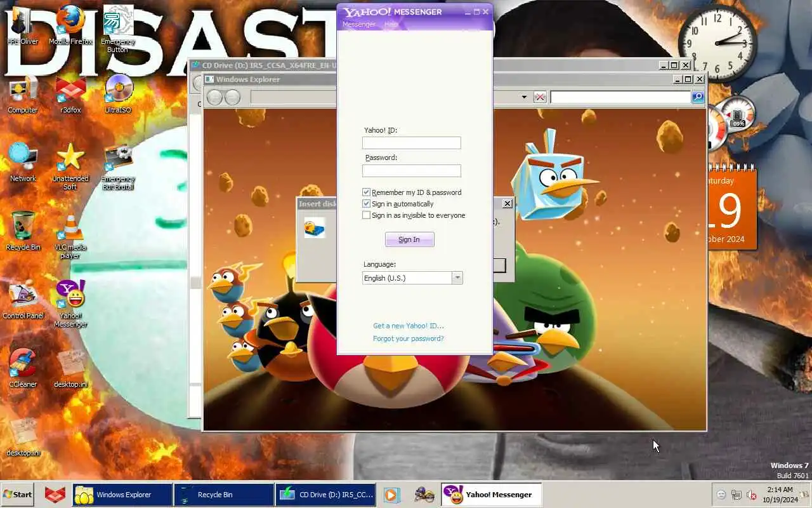Toggle Remember my ID & password
This screenshot has height=508, width=812.
(366, 192)
